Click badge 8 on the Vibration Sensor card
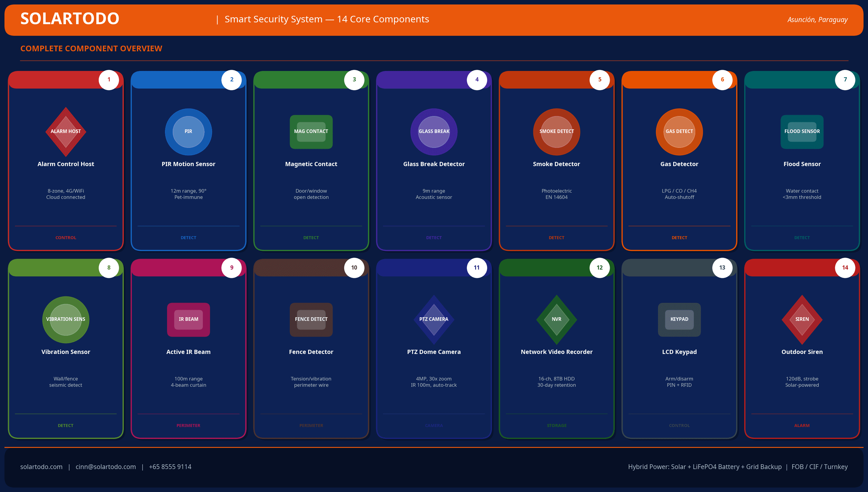This screenshot has height=492, width=868. pyautogui.click(x=109, y=268)
